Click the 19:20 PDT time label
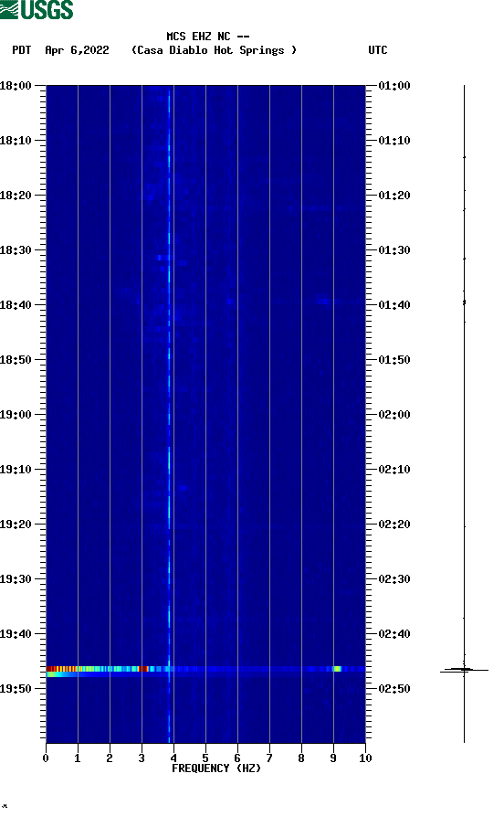This screenshot has width=504, height=816. (x=16, y=525)
